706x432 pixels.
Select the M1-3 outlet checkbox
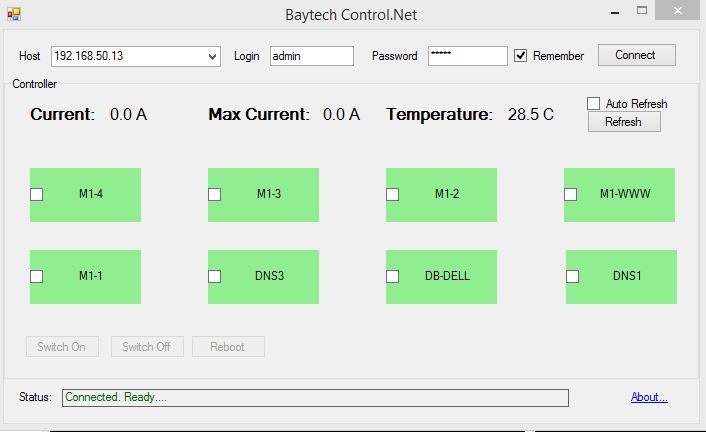click(214, 194)
